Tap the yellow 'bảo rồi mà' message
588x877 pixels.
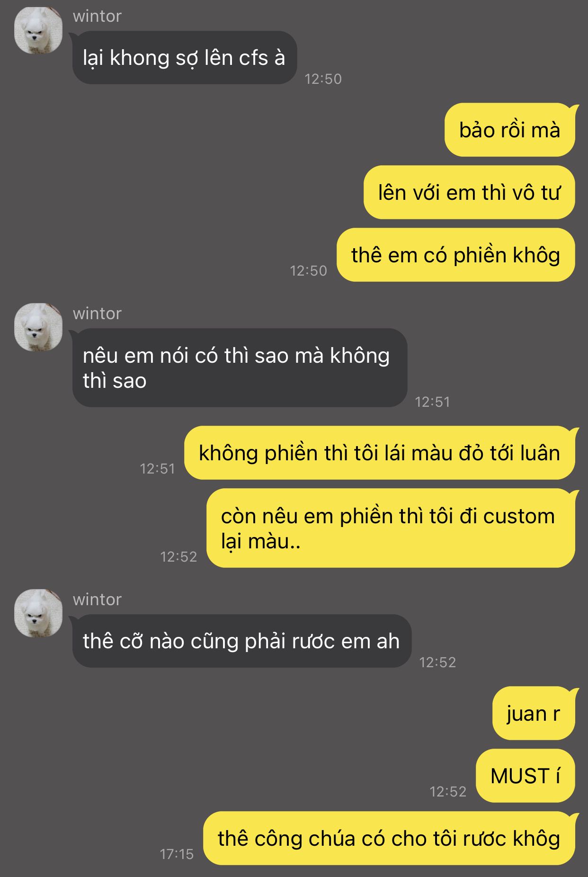tap(509, 130)
